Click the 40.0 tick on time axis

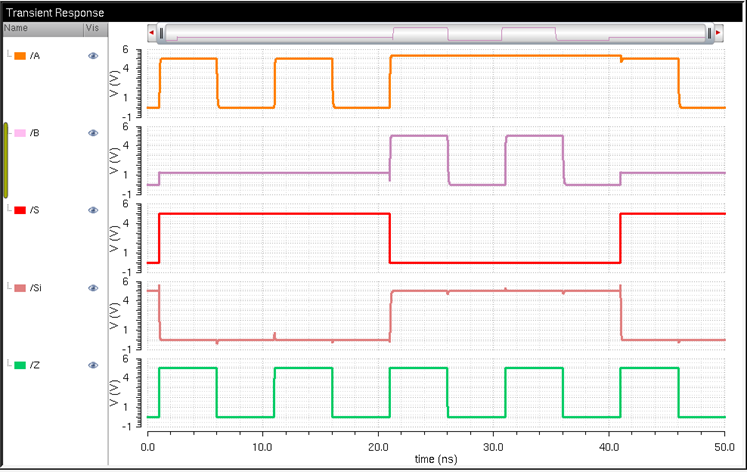point(609,447)
